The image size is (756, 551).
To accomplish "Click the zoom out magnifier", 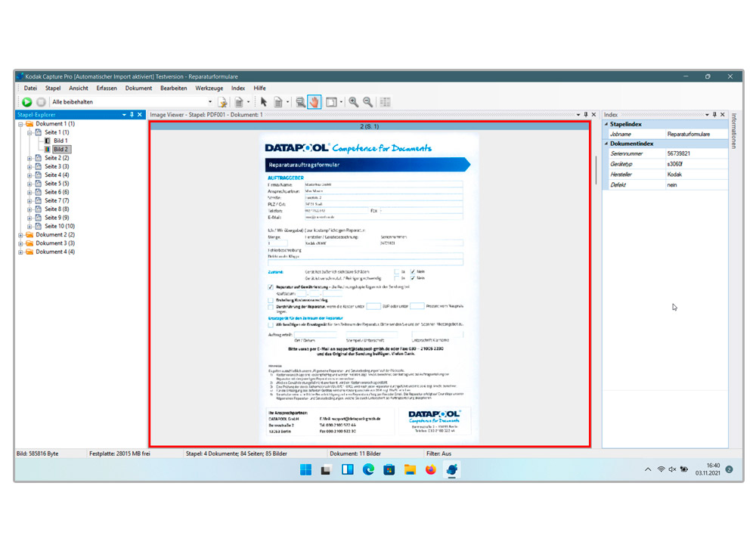I will pos(367,102).
